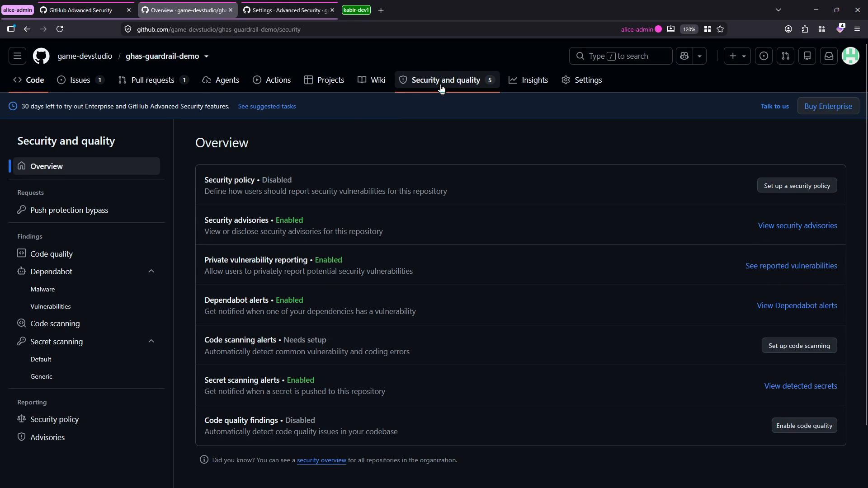Open the Create new plus dropdown
868x488 pixels.
pos(737,56)
